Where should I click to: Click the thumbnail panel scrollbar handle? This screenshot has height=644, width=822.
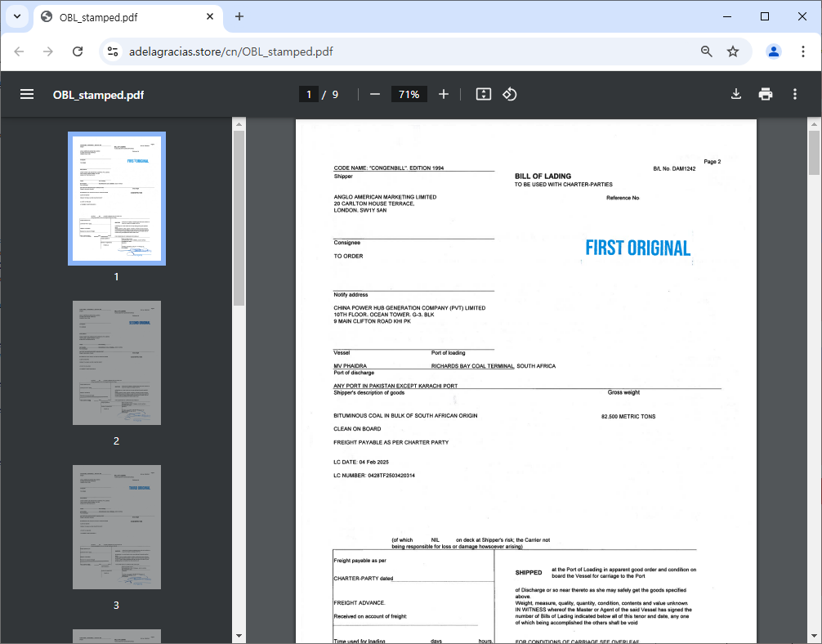click(239, 217)
